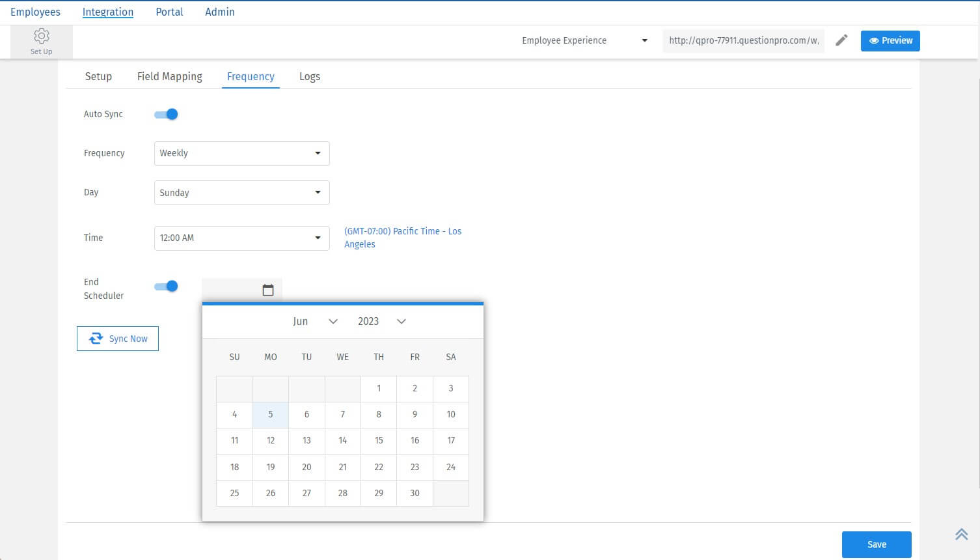Viewport: 980px width, 560px height.
Task: Switch to the Field Mapping tab
Action: (x=169, y=76)
